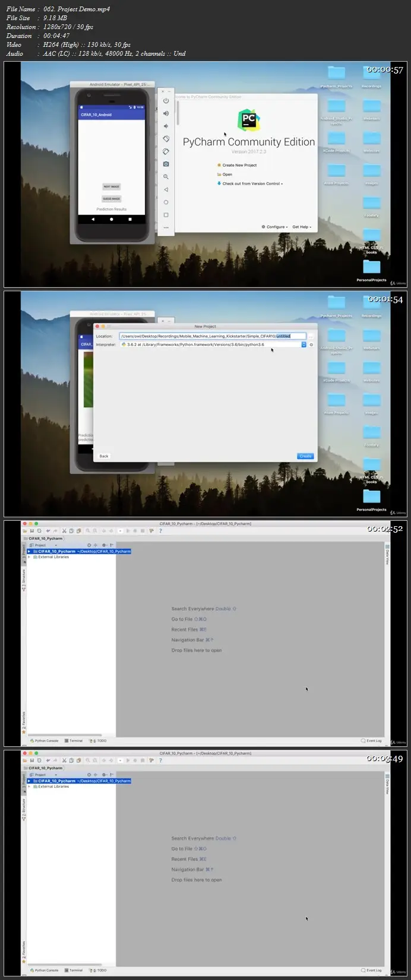Expand External Libraries node in 00:03:49 frame
Image resolution: width=411 pixels, height=980 pixels.
pyautogui.click(x=29, y=787)
